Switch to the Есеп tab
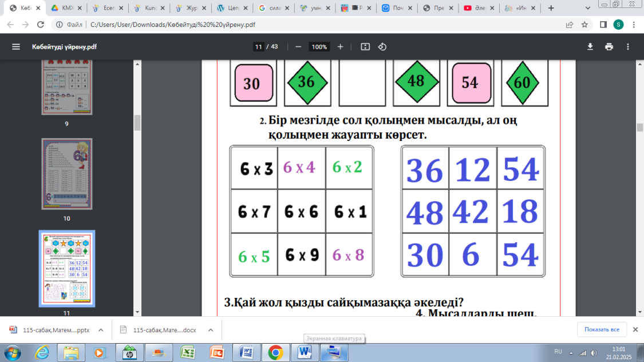644x362 pixels. [108, 8]
